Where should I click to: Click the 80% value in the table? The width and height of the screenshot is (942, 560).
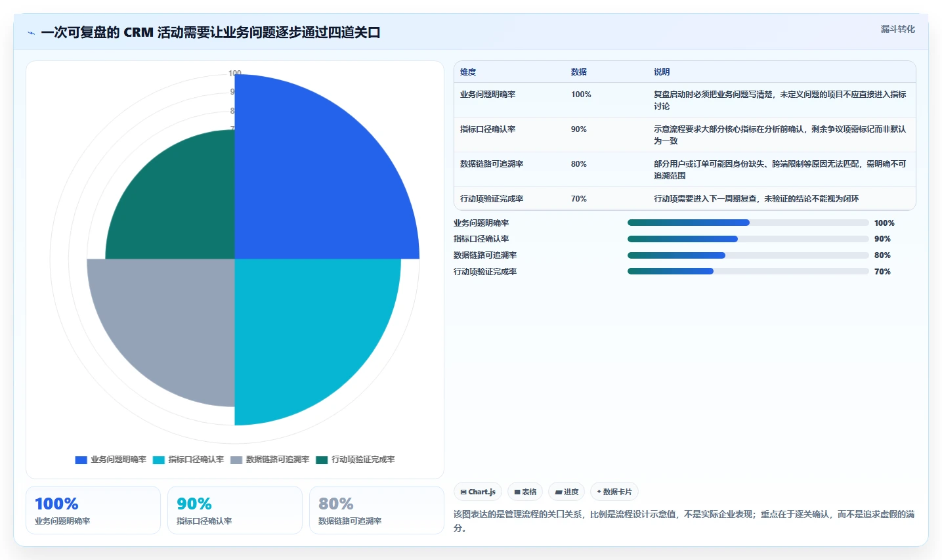coord(578,164)
